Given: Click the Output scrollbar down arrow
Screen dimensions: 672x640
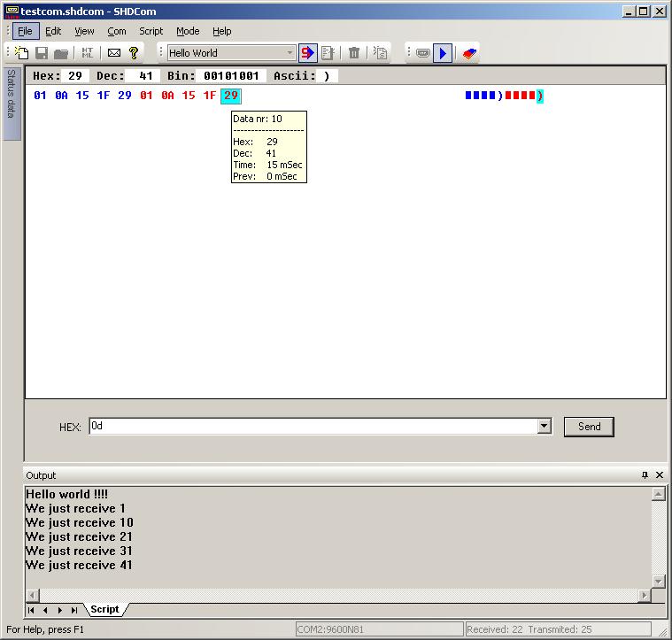Looking at the screenshot, I should (659, 582).
